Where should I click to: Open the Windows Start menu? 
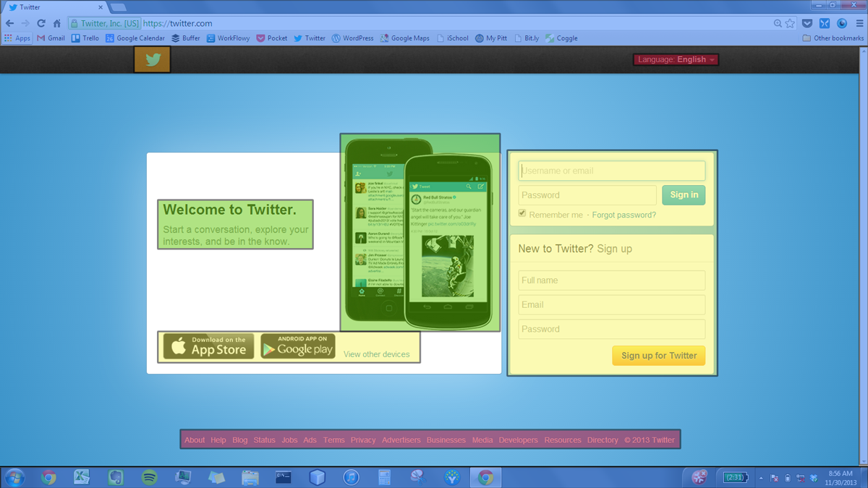14,477
